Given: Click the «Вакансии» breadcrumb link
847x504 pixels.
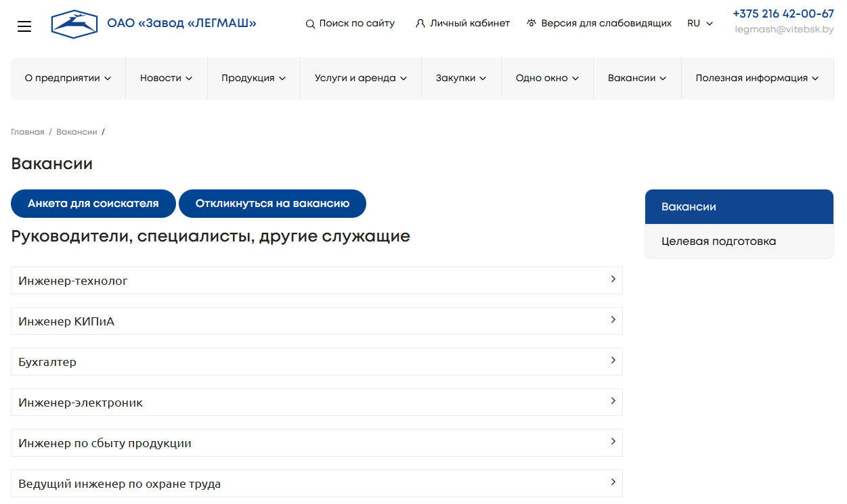Looking at the screenshot, I should 77,132.
